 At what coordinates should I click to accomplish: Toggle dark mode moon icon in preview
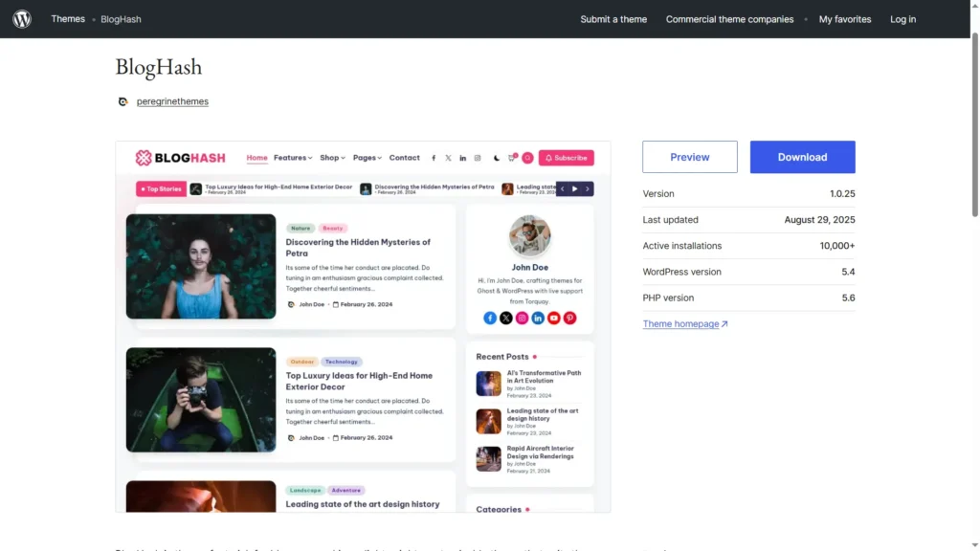point(497,158)
